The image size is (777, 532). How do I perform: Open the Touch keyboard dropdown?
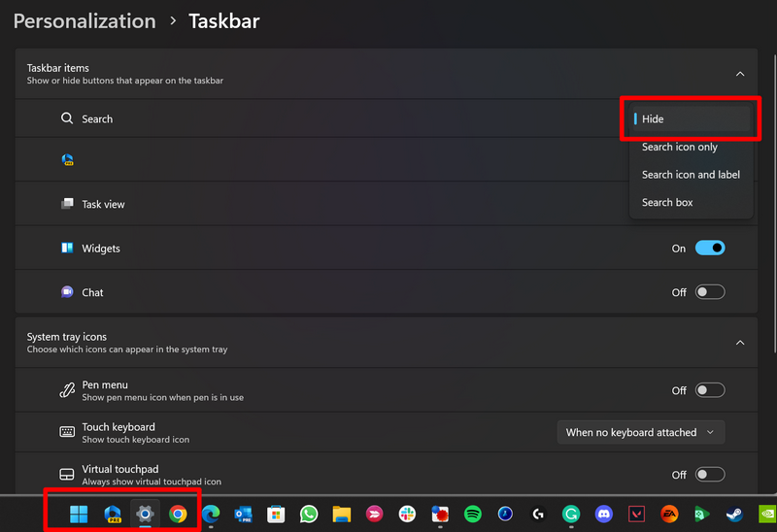(640, 433)
